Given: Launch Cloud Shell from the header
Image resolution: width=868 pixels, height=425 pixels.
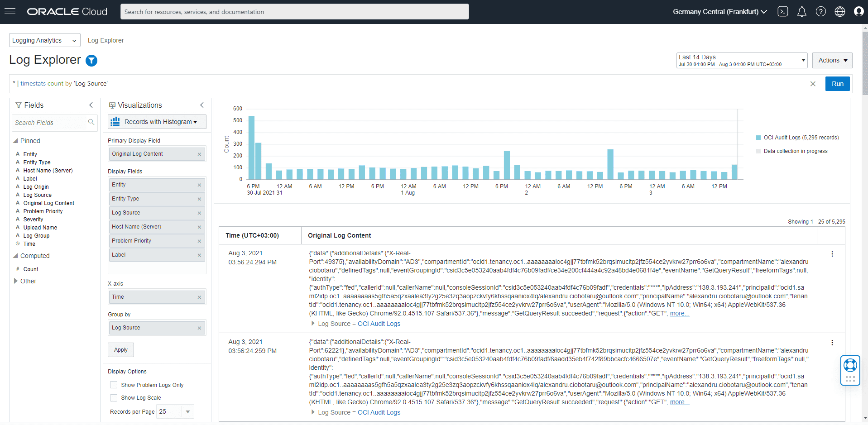Looking at the screenshot, I should click(x=783, y=12).
